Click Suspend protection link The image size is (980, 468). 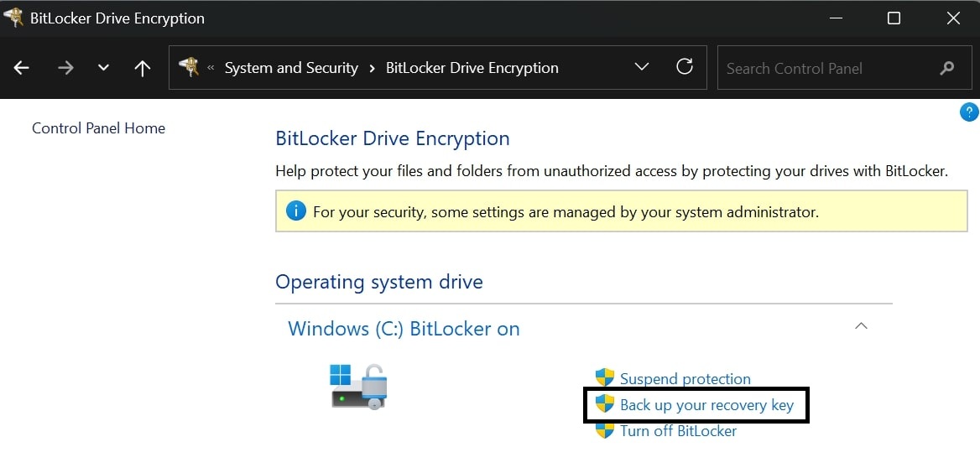[685, 379]
